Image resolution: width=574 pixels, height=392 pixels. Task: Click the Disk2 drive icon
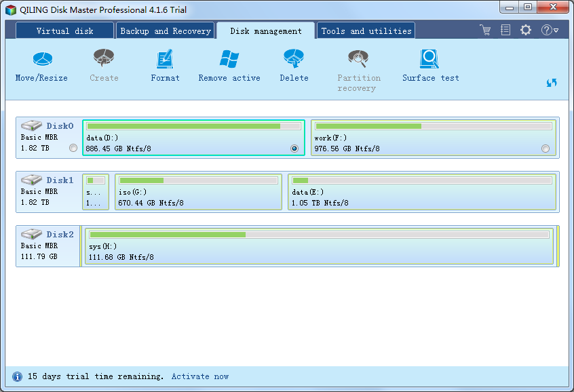(31, 233)
